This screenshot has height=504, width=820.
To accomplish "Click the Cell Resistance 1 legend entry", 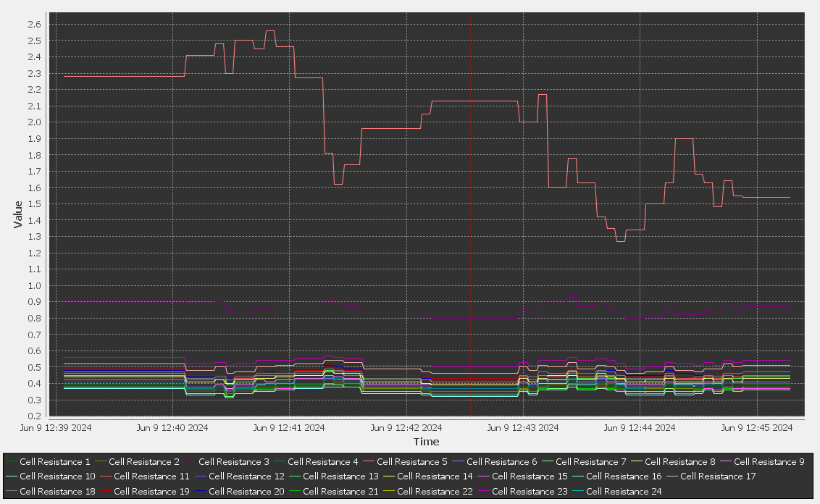I will 55,461.
